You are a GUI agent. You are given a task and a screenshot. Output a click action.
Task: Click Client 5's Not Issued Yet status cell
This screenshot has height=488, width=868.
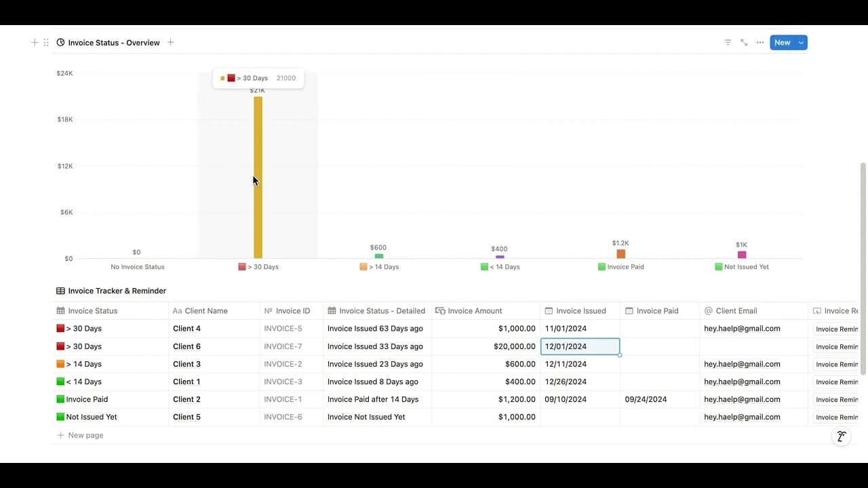111,417
